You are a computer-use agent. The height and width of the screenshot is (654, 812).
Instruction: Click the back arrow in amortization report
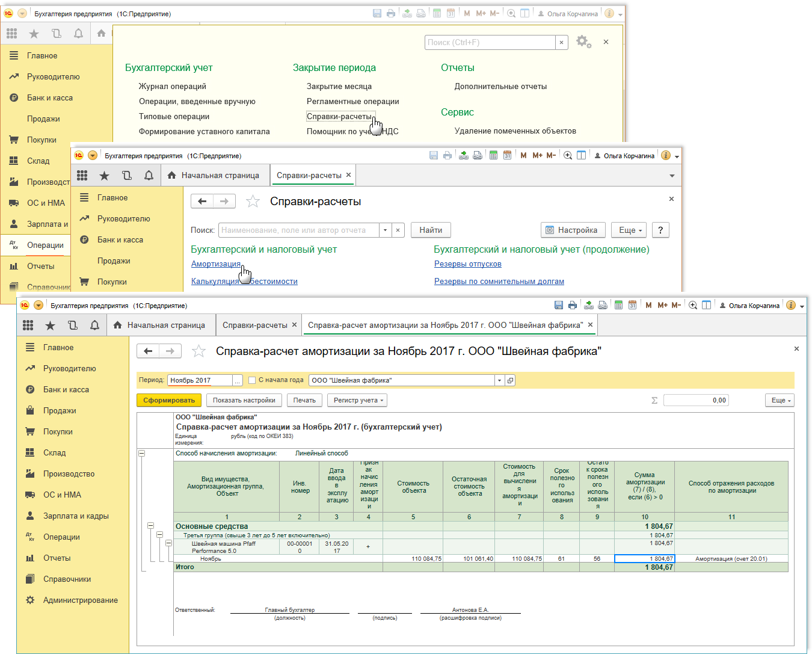[149, 351]
